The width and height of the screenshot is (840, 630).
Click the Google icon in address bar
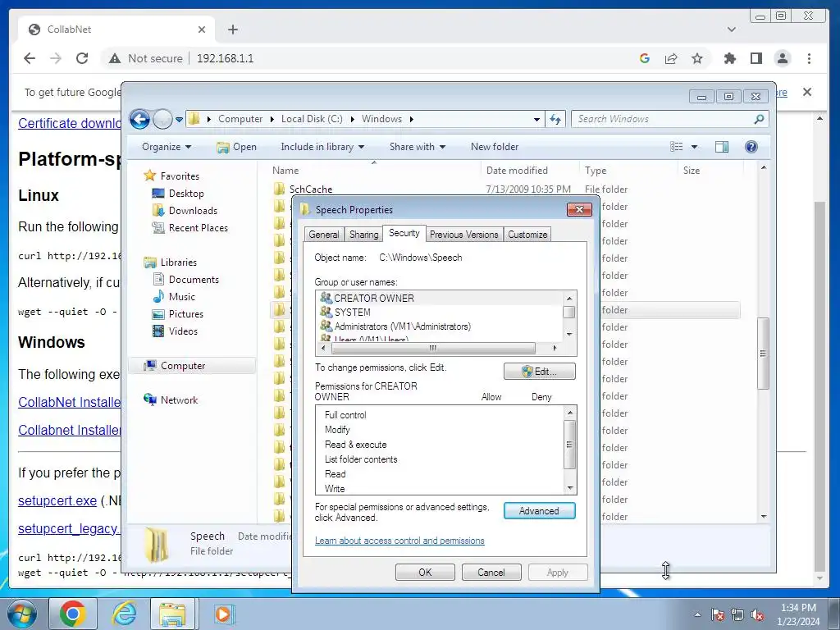(645, 58)
